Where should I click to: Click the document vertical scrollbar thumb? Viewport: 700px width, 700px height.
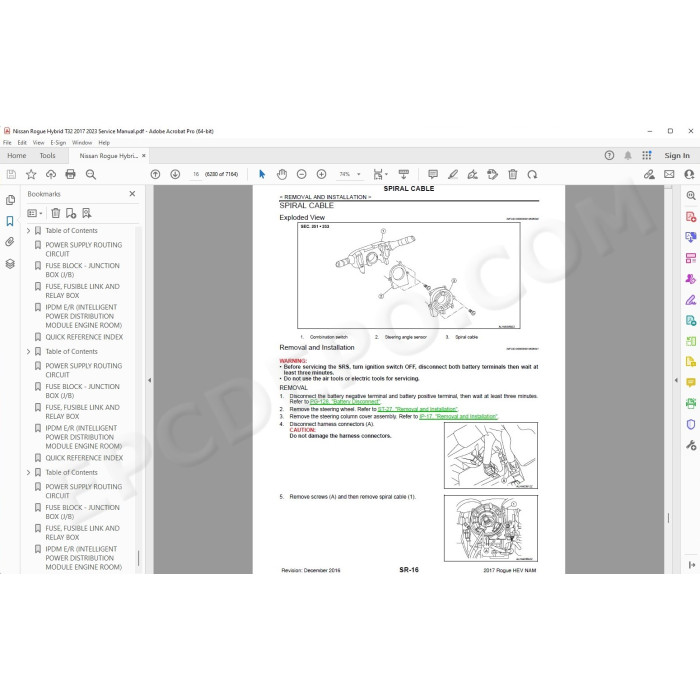[x=668, y=518]
